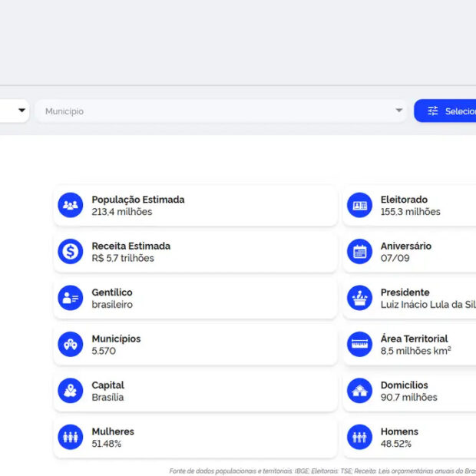Click the Domicílios house icon
Viewport: 476px width, 476px height.
click(x=359, y=391)
